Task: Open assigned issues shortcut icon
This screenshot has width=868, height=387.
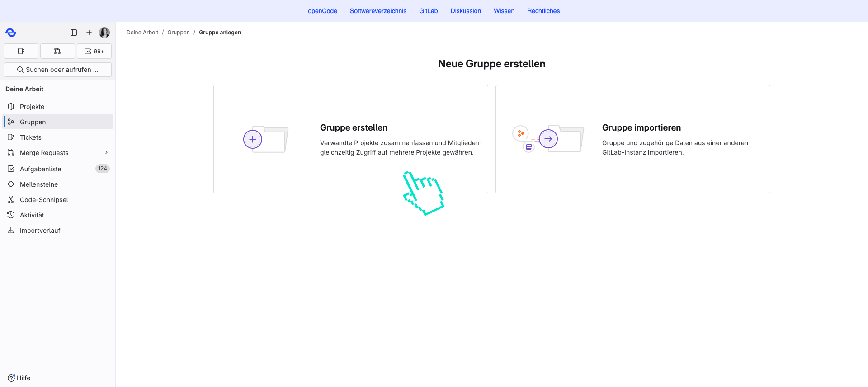Action: [21, 51]
